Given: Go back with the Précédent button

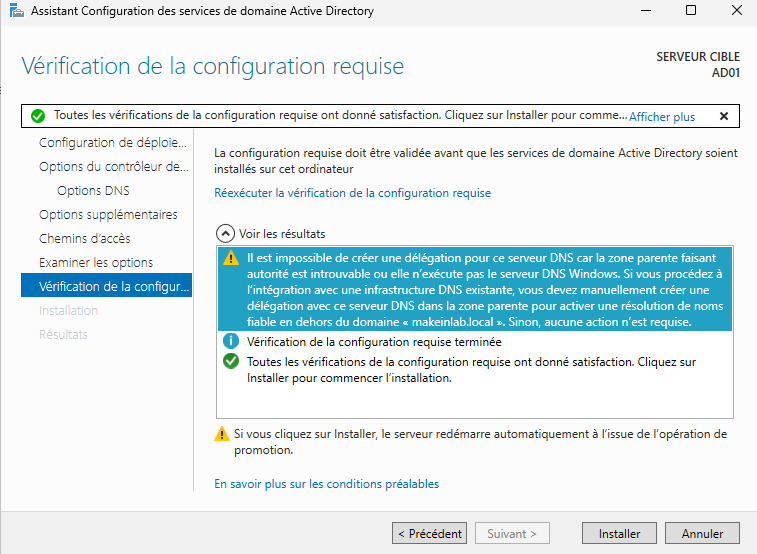Looking at the screenshot, I should click(x=429, y=534).
